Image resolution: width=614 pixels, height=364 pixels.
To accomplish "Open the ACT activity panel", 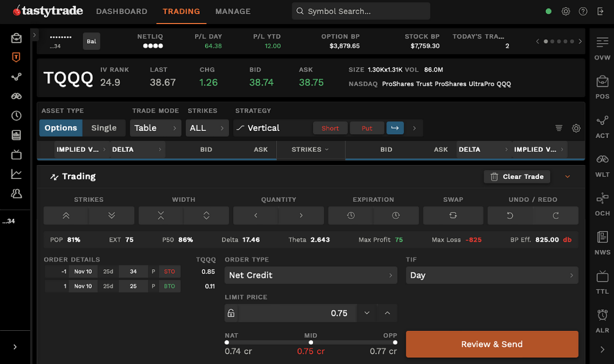I will click(x=602, y=126).
